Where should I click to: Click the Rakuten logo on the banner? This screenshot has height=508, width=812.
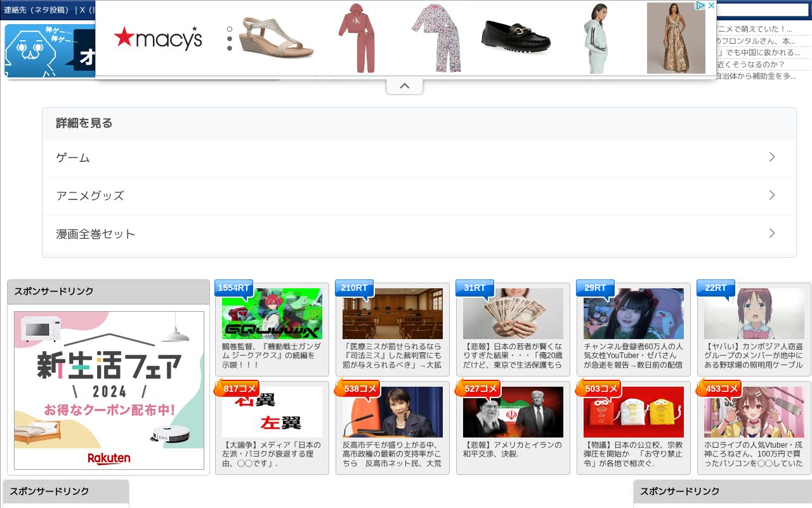(x=108, y=458)
